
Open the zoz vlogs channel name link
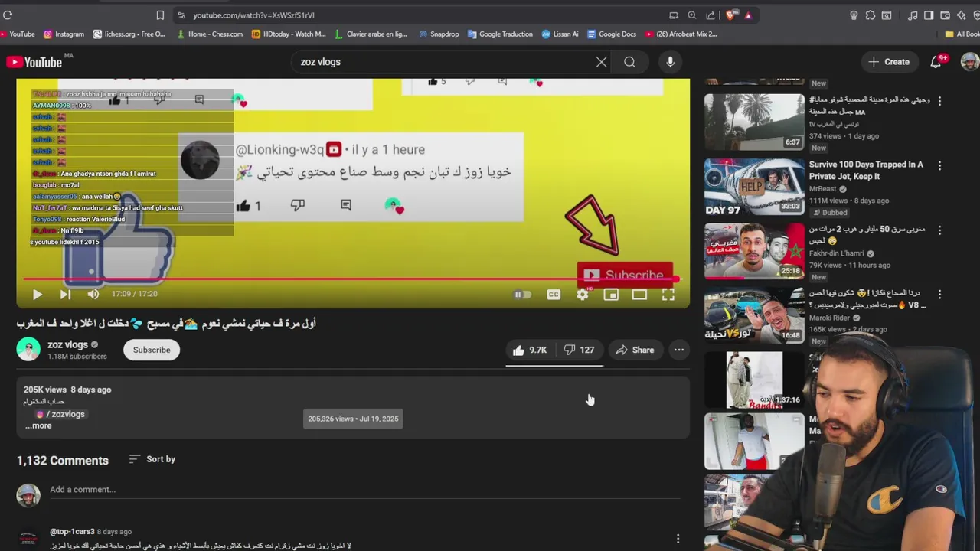[x=67, y=344]
